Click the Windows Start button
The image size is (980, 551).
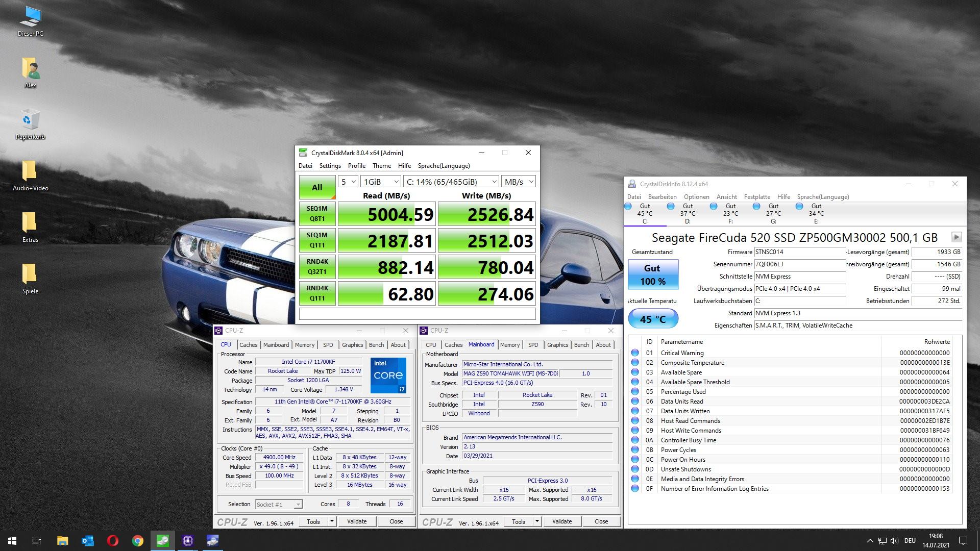click(12, 541)
